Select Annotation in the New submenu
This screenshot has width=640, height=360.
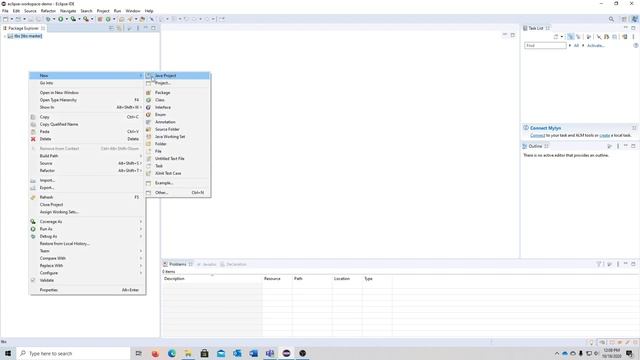pos(178,122)
